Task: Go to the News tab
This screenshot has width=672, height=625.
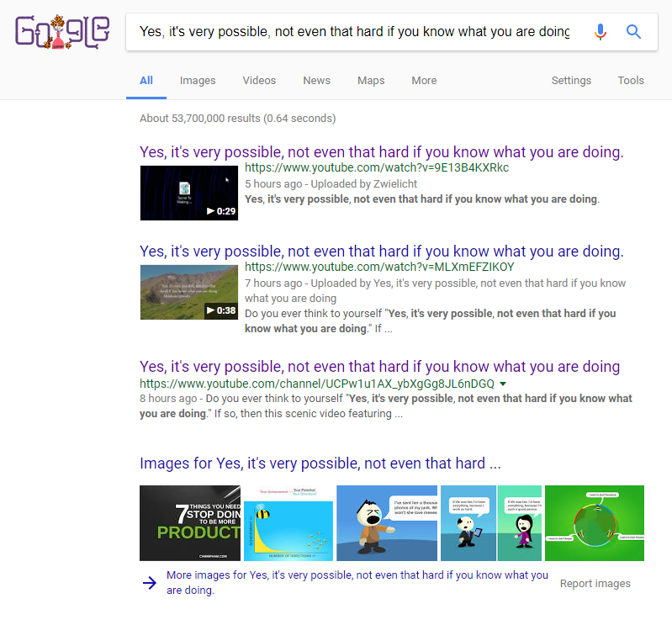Action: pos(317,81)
